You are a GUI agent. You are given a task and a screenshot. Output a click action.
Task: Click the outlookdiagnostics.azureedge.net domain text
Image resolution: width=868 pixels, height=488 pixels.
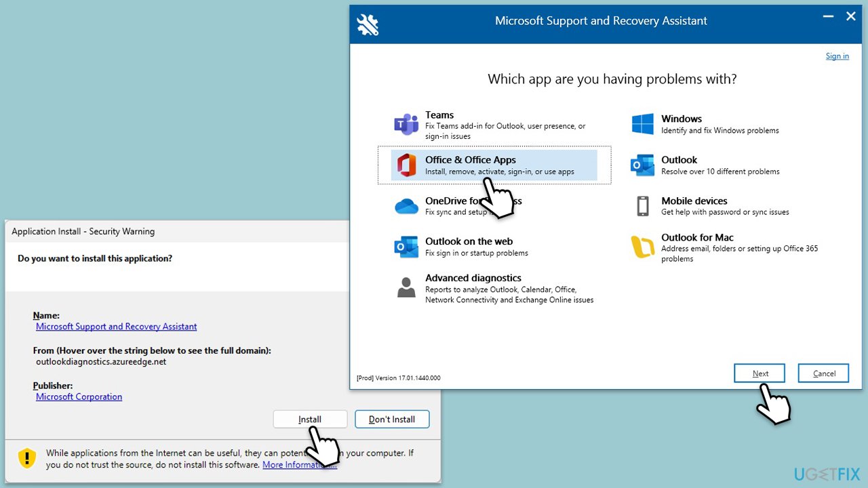point(101,362)
